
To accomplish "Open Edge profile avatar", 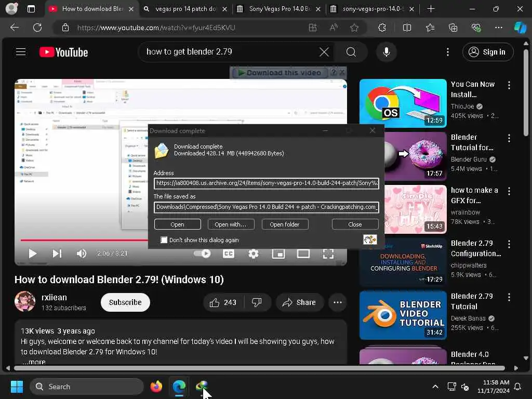I will click(11, 9).
